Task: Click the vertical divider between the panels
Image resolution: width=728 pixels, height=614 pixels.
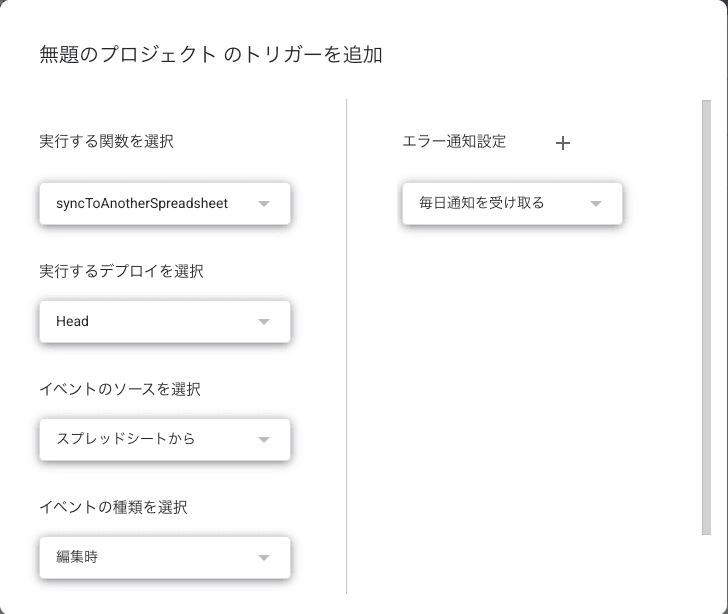Action: 346,346
